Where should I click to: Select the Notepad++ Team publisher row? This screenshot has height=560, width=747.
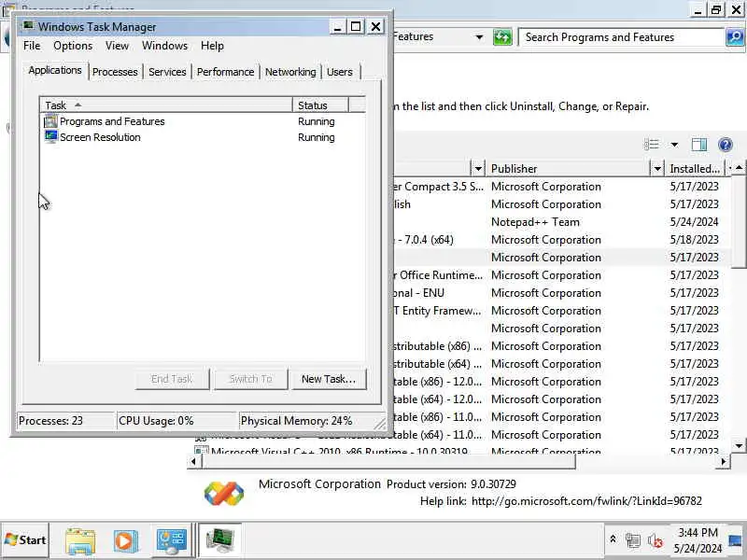(535, 222)
